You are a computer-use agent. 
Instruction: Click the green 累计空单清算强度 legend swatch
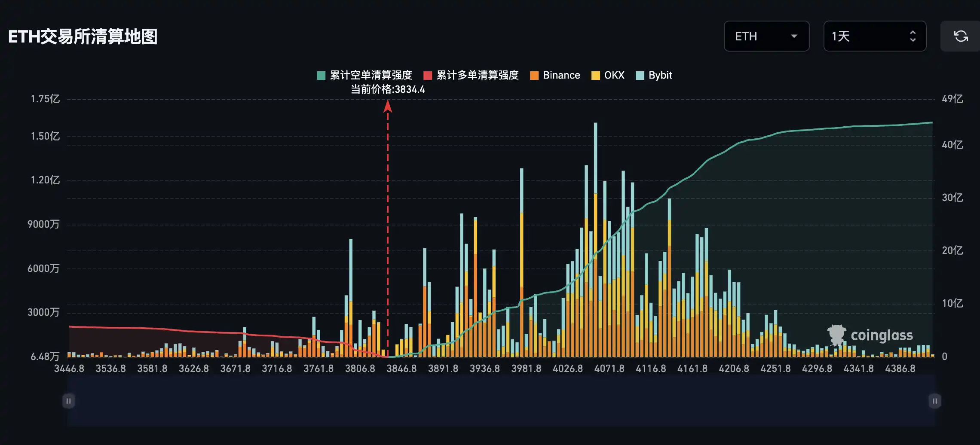[x=321, y=76]
